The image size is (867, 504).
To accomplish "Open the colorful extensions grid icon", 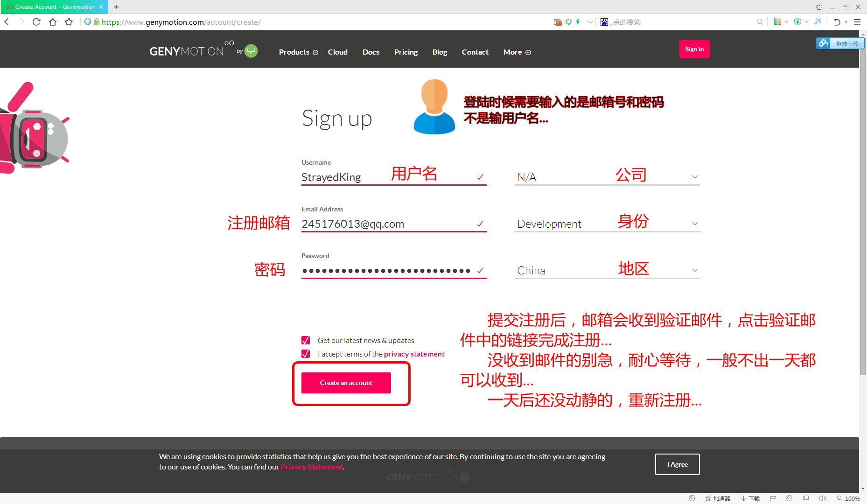I will pos(777,21).
